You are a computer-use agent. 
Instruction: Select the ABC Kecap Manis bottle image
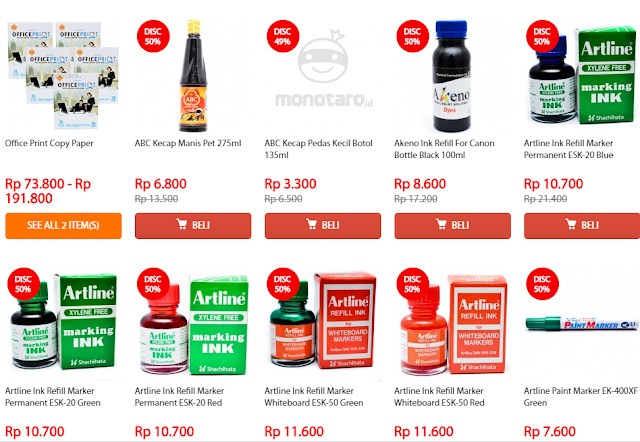[x=193, y=76]
